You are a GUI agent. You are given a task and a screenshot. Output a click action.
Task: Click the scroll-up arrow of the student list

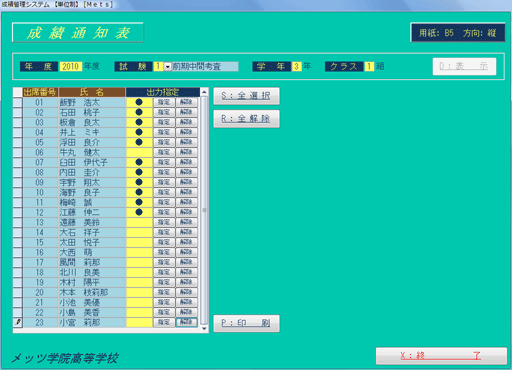point(204,92)
